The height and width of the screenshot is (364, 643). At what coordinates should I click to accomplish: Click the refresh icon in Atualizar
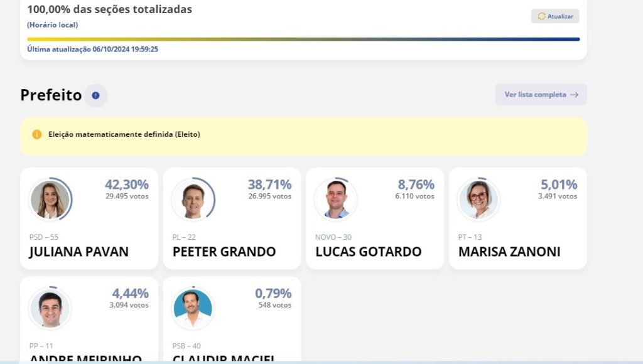tap(541, 16)
